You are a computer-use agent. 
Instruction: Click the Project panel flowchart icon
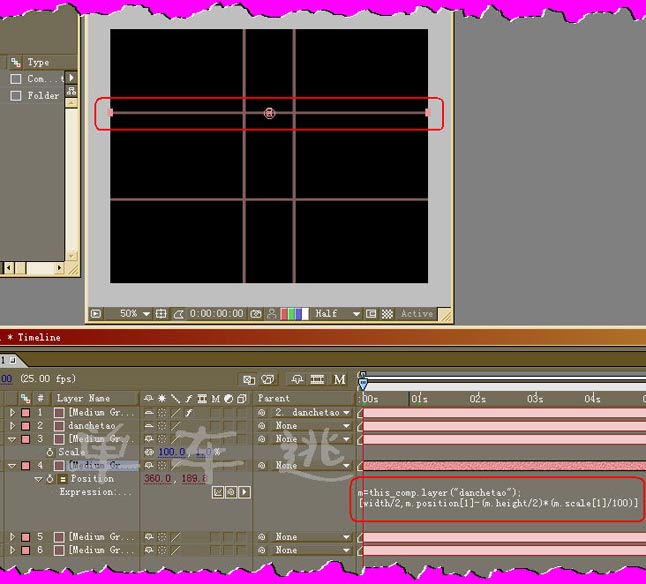click(71, 91)
